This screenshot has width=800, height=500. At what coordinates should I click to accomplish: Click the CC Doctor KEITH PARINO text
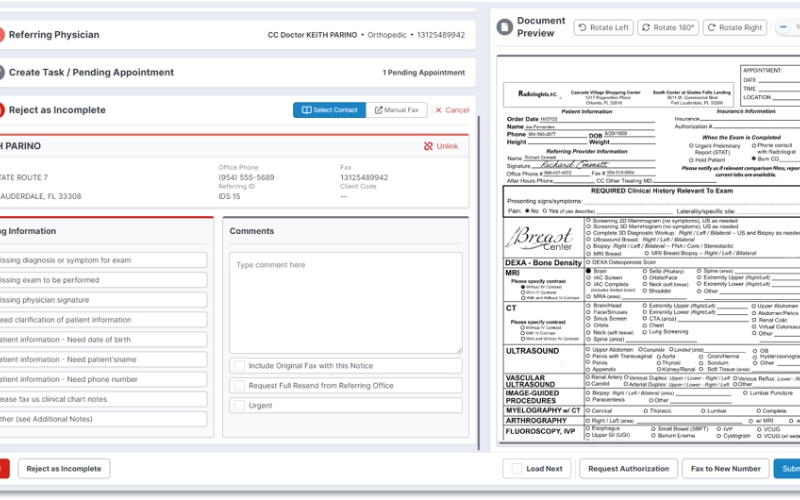tap(312, 35)
